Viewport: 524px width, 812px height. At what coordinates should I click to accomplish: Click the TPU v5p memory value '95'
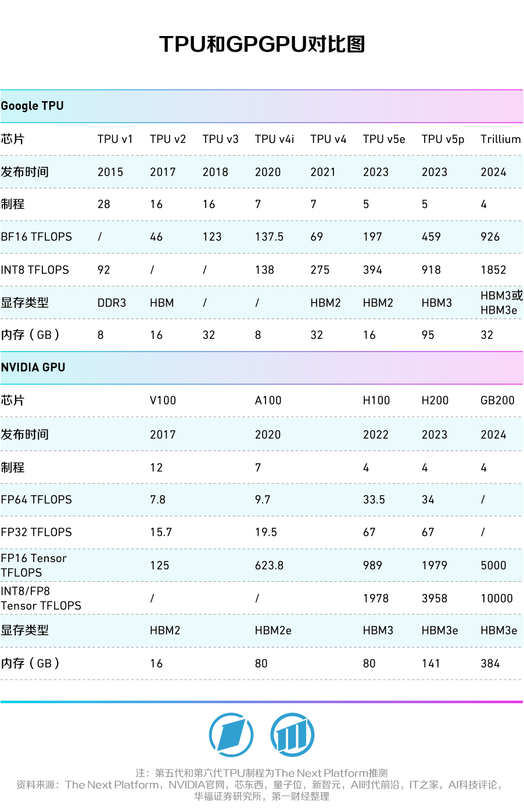coord(428,335)
